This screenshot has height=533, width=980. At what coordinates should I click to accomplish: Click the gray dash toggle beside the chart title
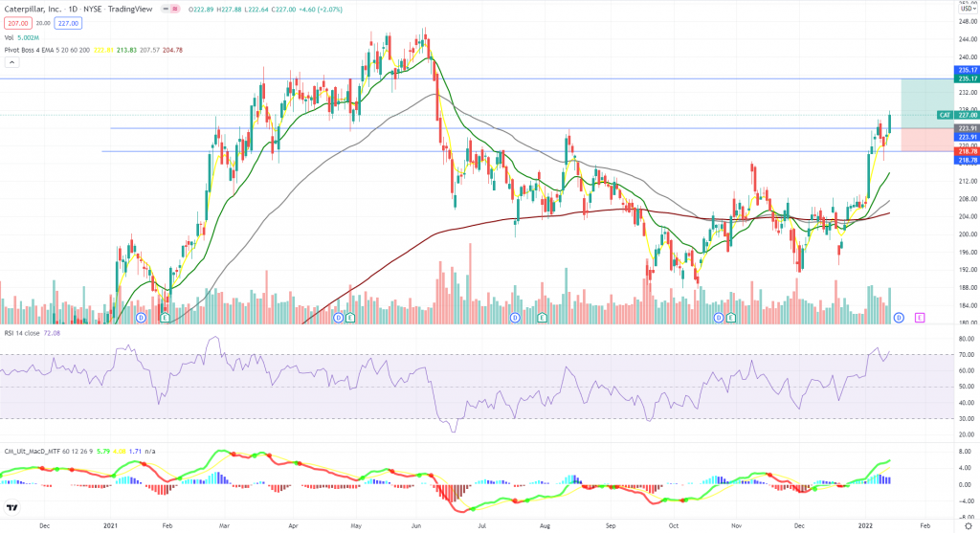click(x=165, y=10)
